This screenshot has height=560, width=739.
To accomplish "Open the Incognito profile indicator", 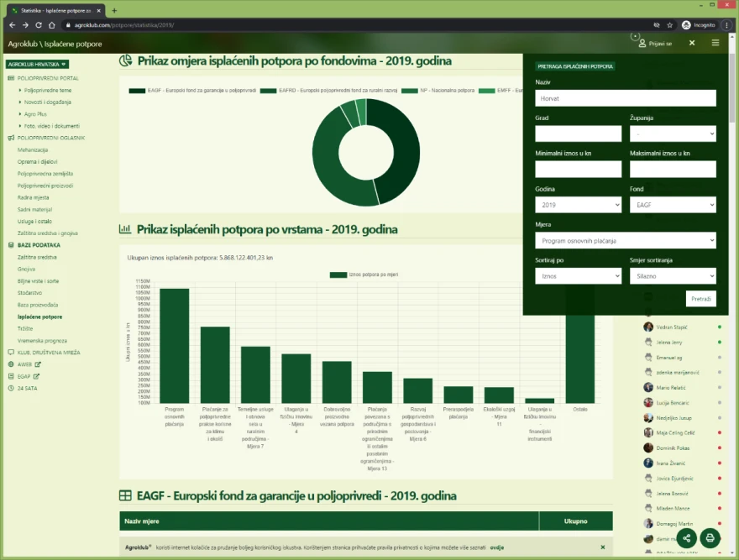I will click(699, 25).
